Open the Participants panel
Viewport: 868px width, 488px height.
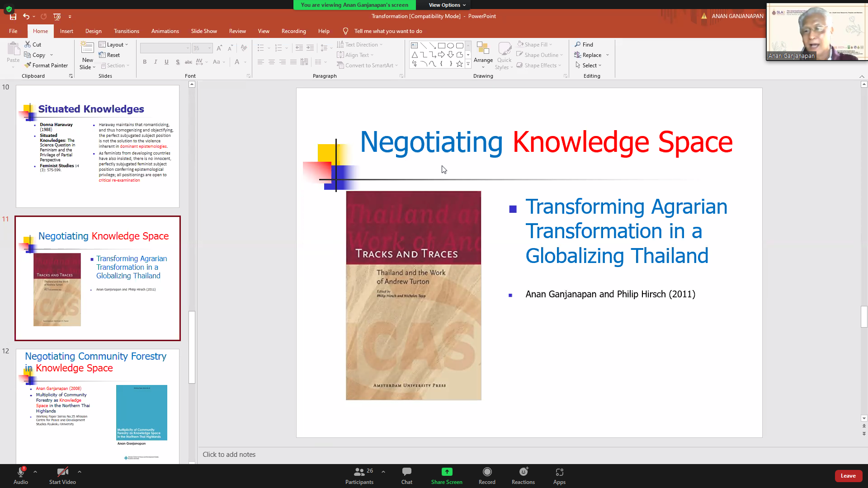pos(359,475)
